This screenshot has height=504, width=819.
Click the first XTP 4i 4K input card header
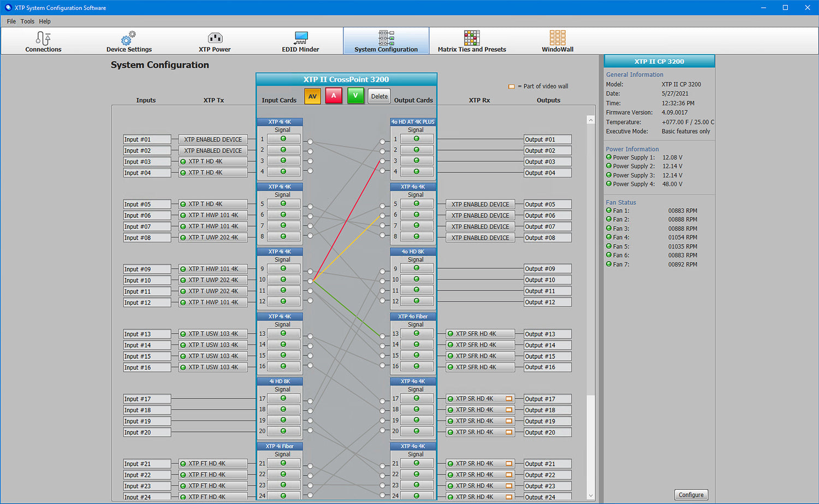tap(280, 122)
